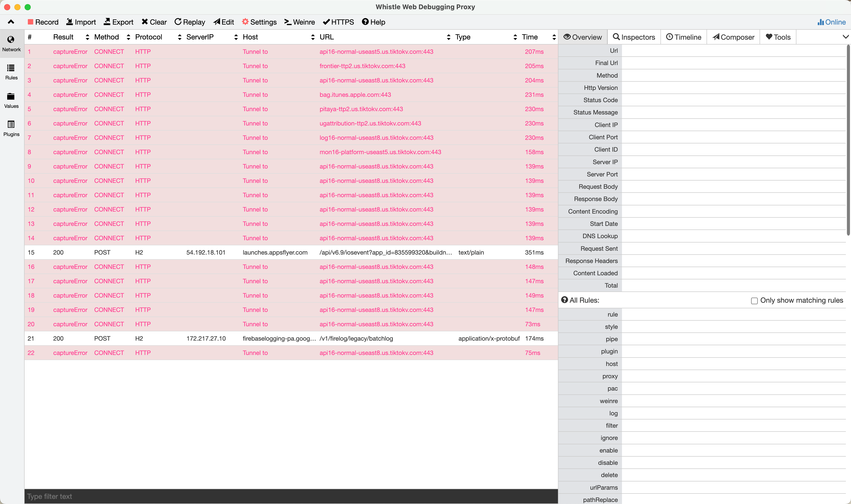Click the Help question mark icon
Image resolution: width=851 pixels, height=504 pixels.
pyautogui.click(x=365, y=22)
